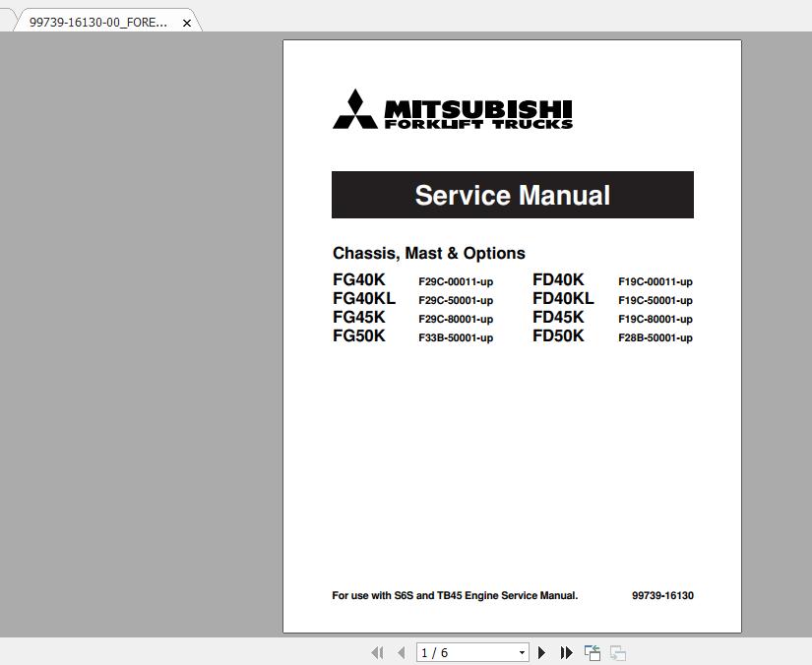Click the FG40K model text
This screenshot has width=812, height=665.
(357, 279)
